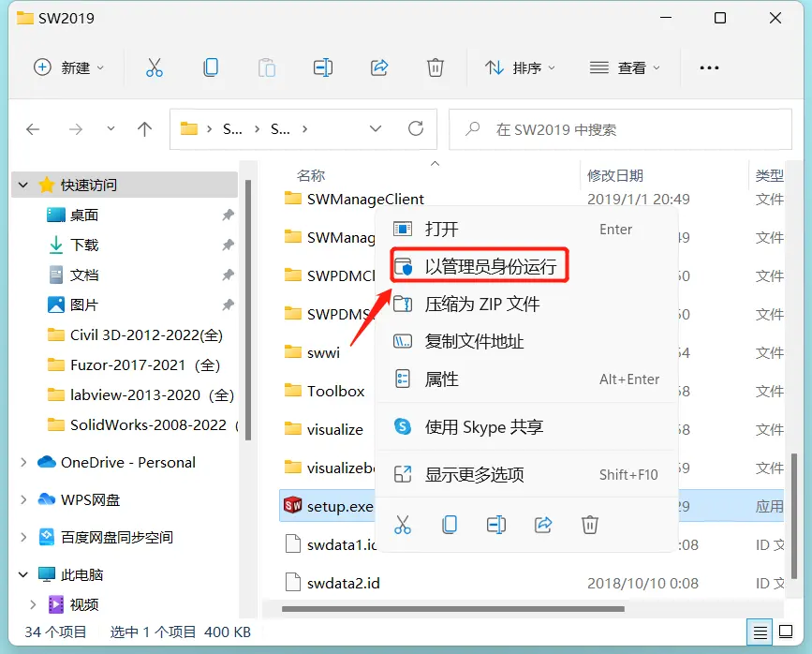Expand the WPS网盘 node
This screenshot has width=812, height=654.
click(x=23, y=499)
